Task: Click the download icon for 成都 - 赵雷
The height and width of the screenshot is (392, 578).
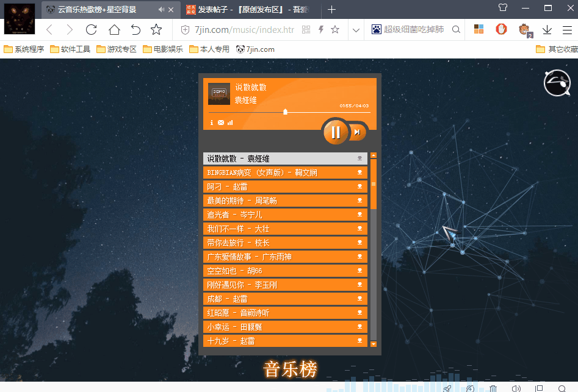Action: [x=360, y=299]
